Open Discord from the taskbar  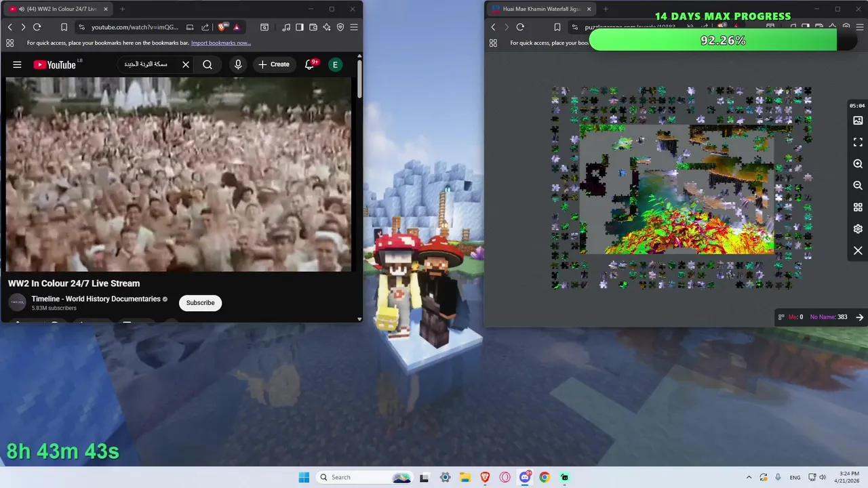tap(525, 477)
